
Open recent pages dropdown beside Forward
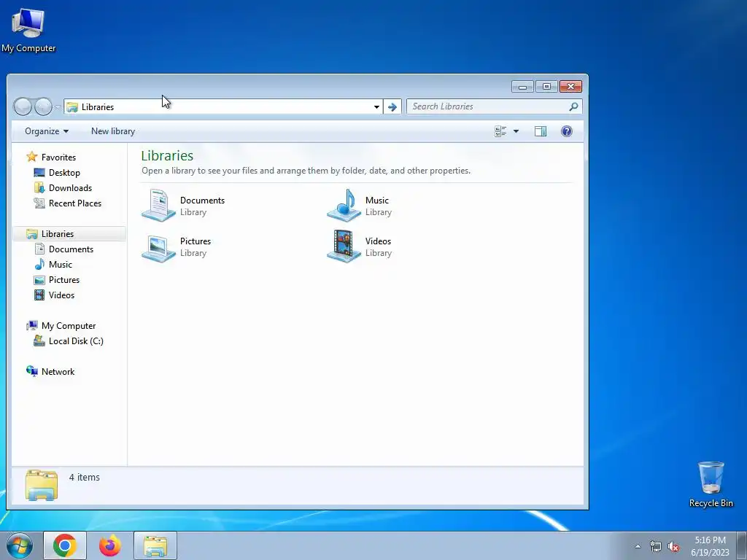click(x=57, y=107)
